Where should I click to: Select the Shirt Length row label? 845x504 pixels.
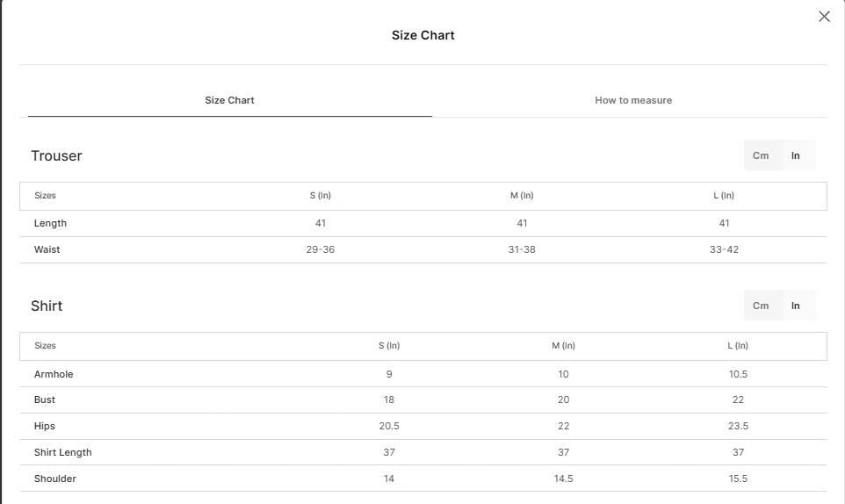pos(62,452)
